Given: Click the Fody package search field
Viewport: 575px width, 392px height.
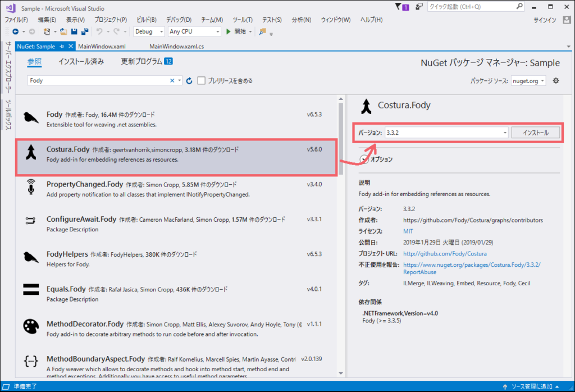Looking at the screenshot, I should pos(98,81).
